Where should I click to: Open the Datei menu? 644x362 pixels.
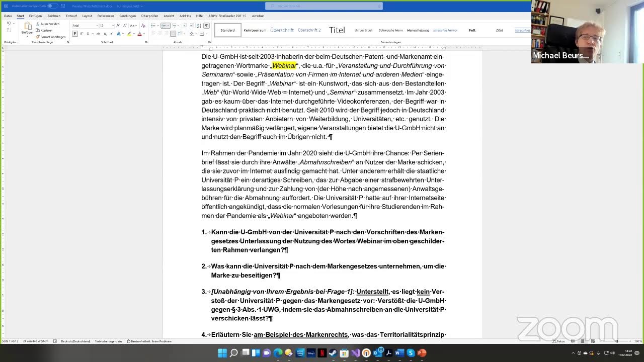[x=8, y=16]
